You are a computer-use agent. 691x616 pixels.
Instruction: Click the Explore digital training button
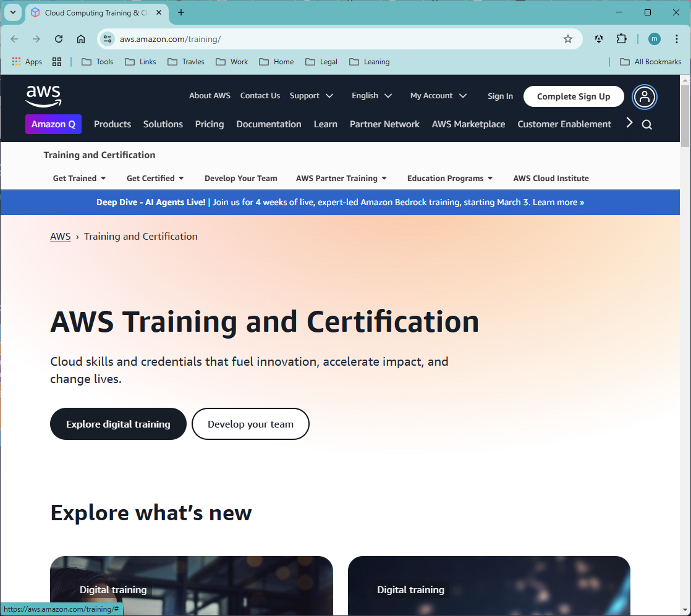point(118,424)
